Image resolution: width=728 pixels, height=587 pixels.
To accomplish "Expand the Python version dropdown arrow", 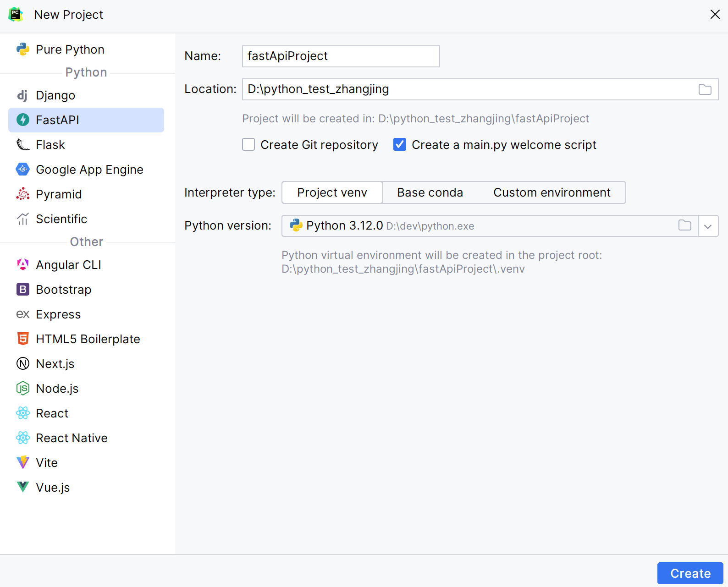I will [x=708, y=226].
